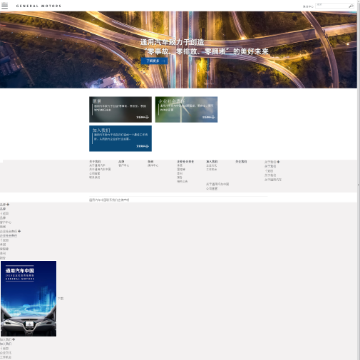Open the 通用汽车中国 report cover image
This screenshot has height=360, width=360.
(x=29, y=299)
